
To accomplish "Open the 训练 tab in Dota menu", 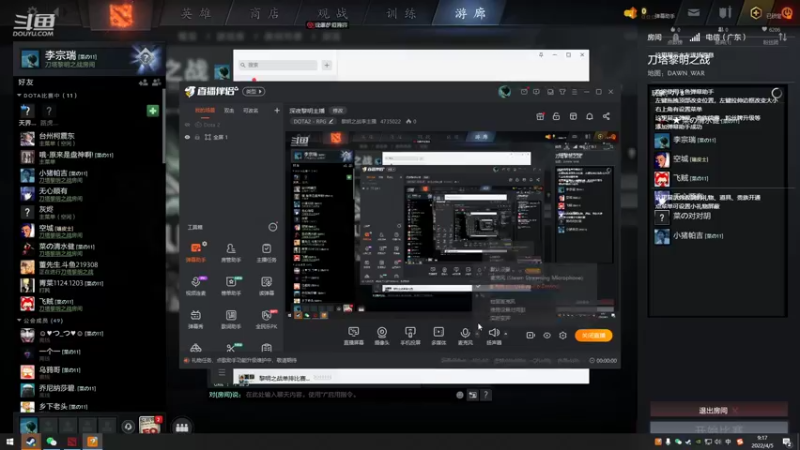I will (x=402, y=13).
